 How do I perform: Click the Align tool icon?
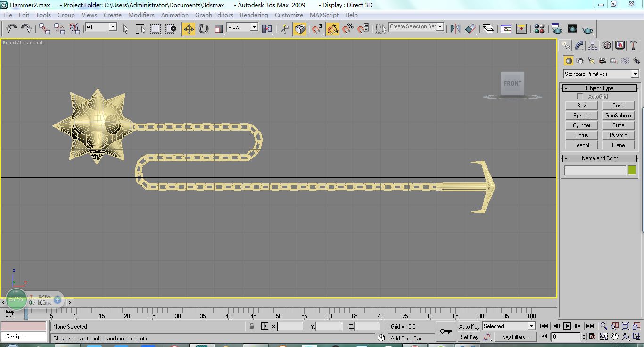point(471,29)
